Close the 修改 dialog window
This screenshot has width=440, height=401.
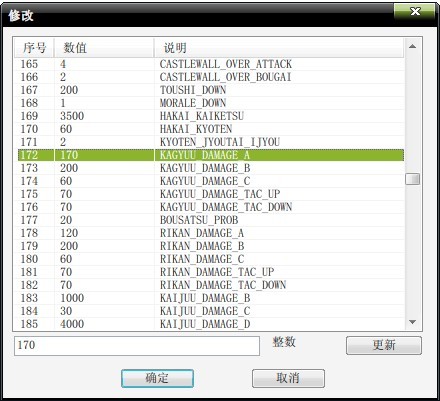pyautogui.click(x=415, y=11)
